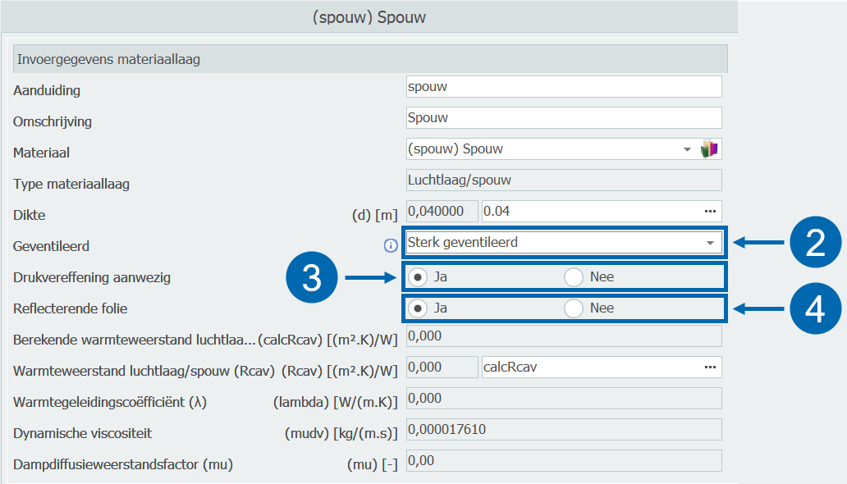Image resolution: width=847 pixels, height=484 pixels.
Task: Click the Aanduiding text field
Action: point(563,87)
